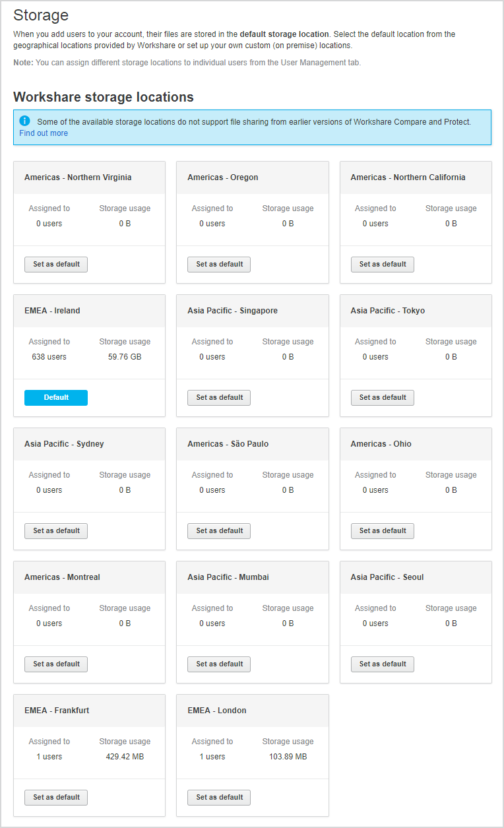Set Americas - Northern California as default
This screenshot has height=828, width=504.
(383, 264)
